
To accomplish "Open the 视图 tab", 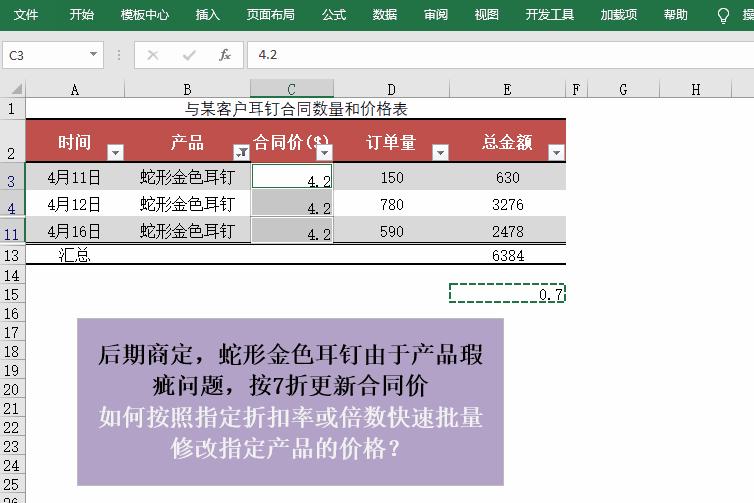I will [486, 14].
